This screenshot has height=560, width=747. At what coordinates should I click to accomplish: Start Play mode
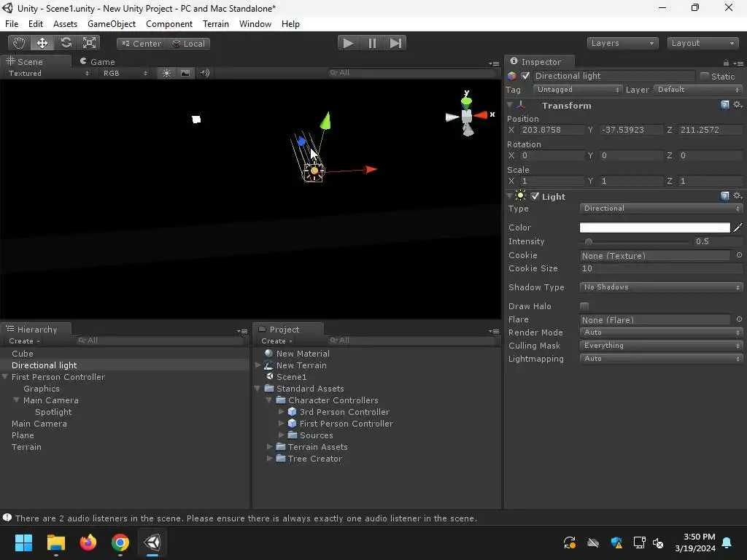click(348, 43)
